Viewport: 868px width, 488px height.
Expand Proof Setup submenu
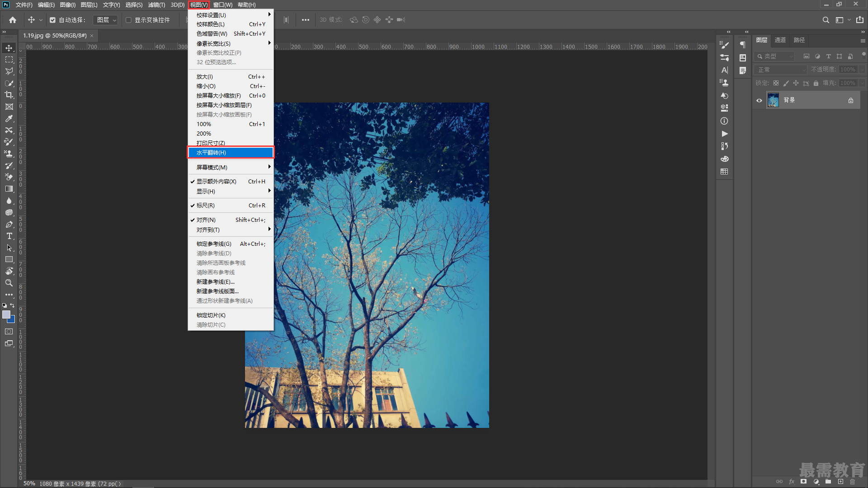point(231,15)
